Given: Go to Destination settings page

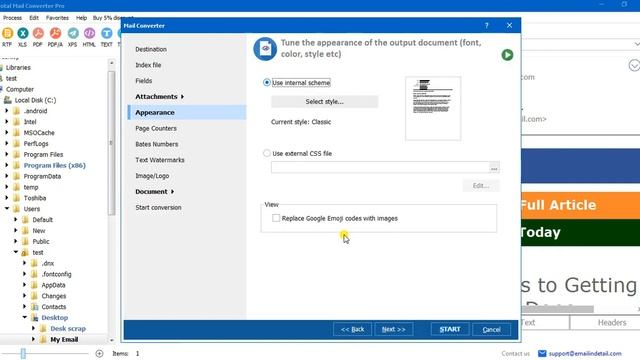Looking at the screenshot, I should click(x=151, y=49).
